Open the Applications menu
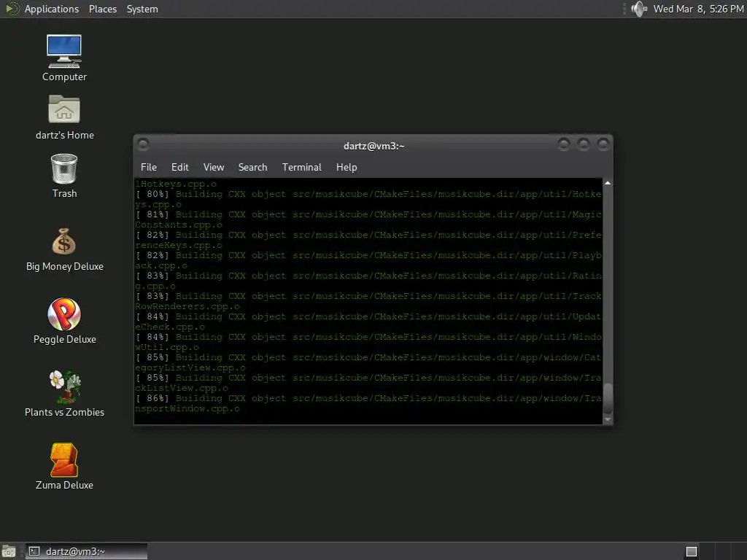747x560 pixels. pyautogui.click(x=52, y=9)
